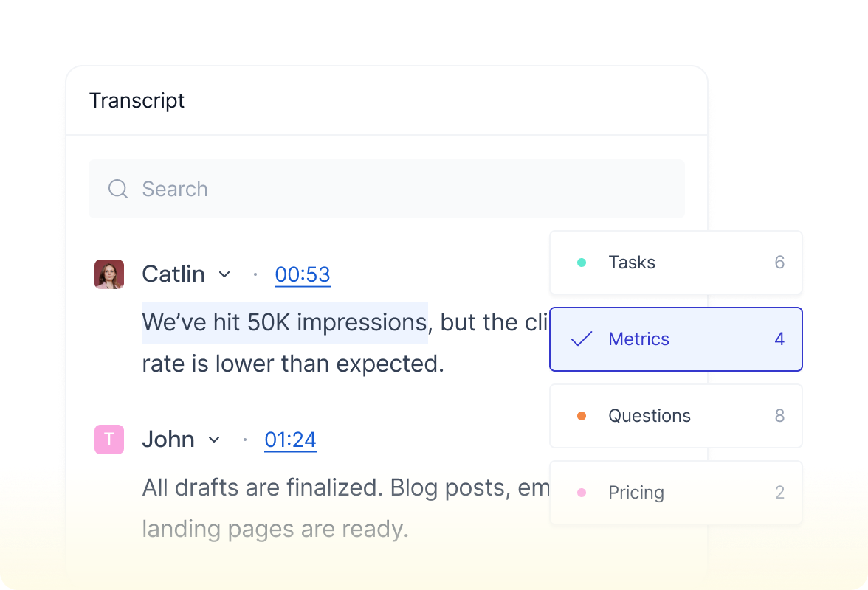Choose the Metrics category option
This screenshot has height=590, width=868.
pyautogui.click(x=675, y=339)
